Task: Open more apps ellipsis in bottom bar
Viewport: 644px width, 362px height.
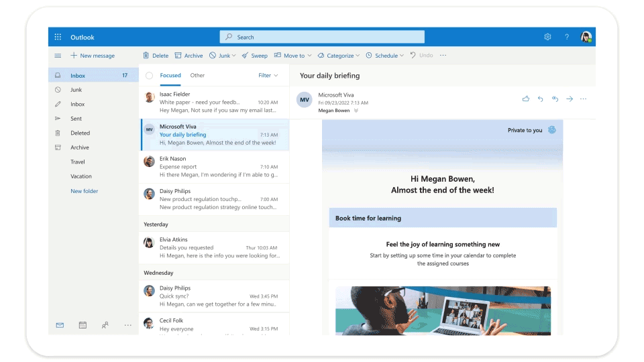Action: coord(127,325)
